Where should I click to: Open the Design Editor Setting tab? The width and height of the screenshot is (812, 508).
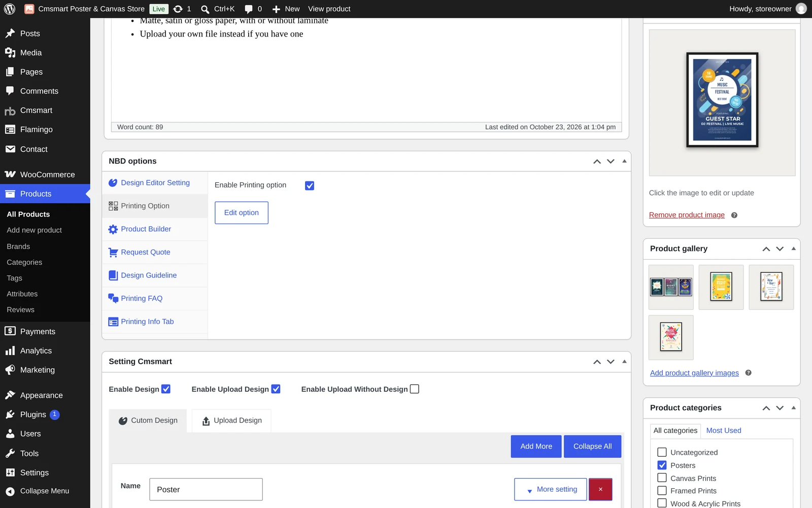pos(155,183)
